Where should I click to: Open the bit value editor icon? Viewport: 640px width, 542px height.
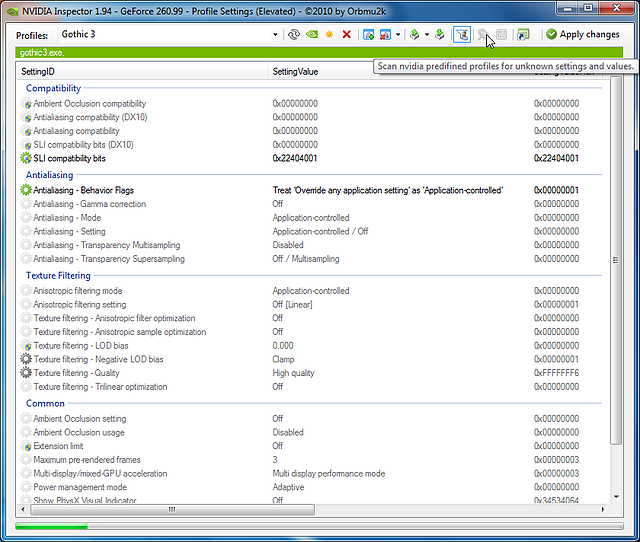[502, 34]
